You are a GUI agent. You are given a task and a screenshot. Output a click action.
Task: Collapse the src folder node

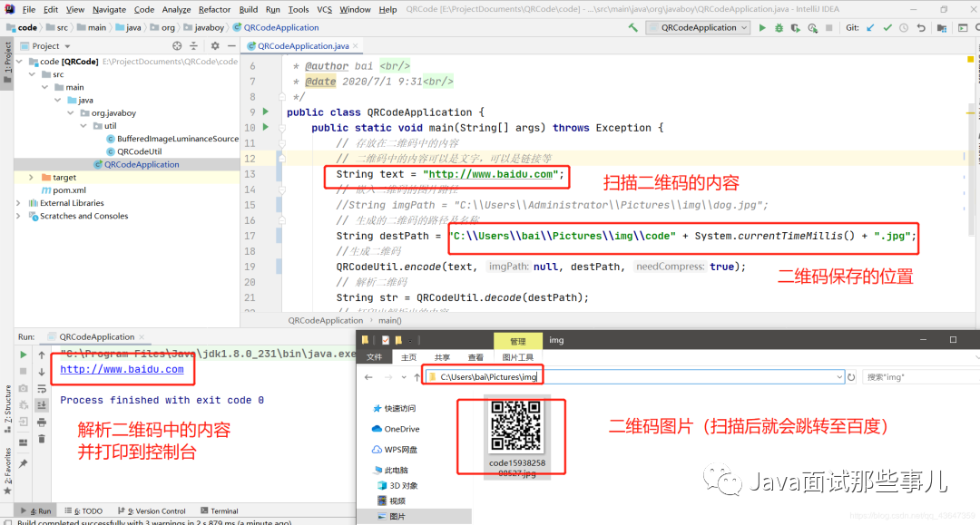point(33,74)
